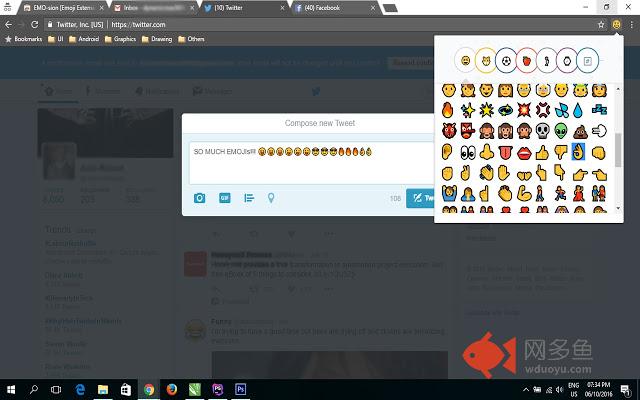Add location pin to tweet
The width and height of the screenshot is (640, 400).
click(271, 198)
